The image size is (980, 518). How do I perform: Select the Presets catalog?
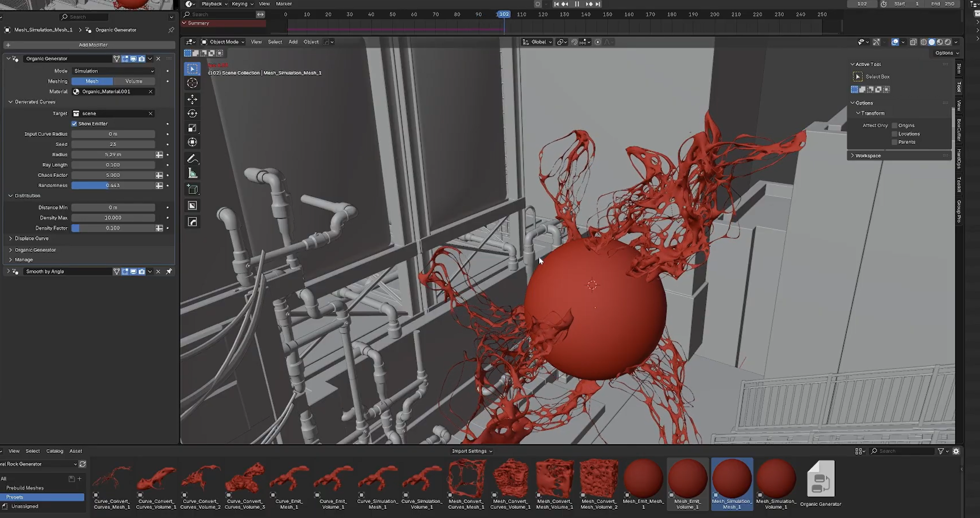tap(42, 497)
